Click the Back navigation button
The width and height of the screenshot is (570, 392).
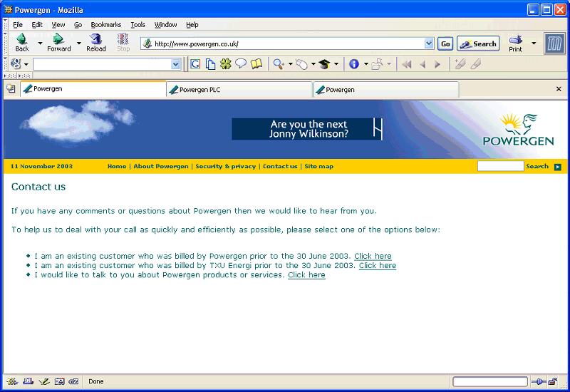click(x=22, y=43)
